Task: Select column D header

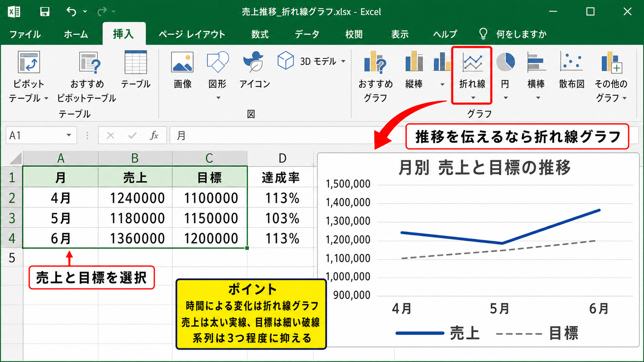Action: click(283, 158)
